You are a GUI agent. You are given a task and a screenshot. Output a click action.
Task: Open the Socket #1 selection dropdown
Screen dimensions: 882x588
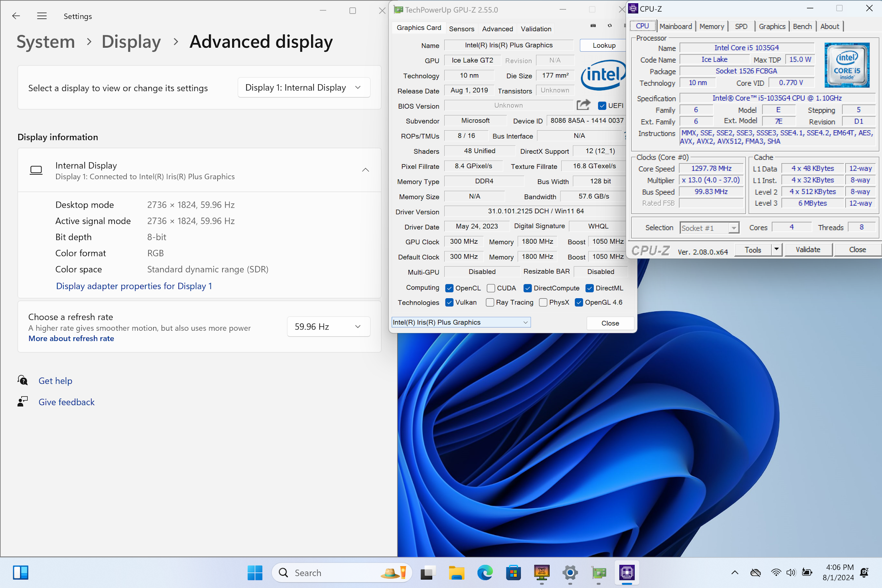(709, 228)
